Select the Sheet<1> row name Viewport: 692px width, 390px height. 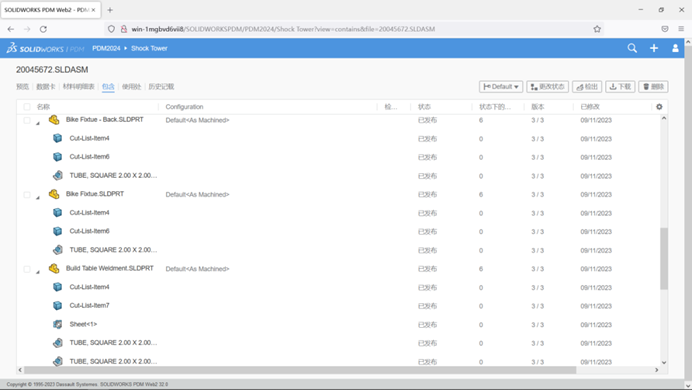(83, 324)
